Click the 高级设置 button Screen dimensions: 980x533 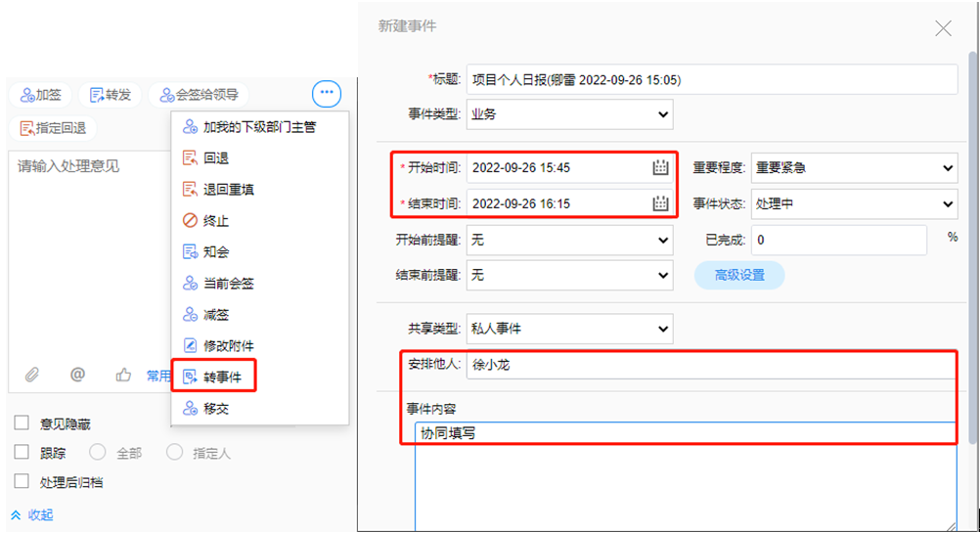point(739,275)
